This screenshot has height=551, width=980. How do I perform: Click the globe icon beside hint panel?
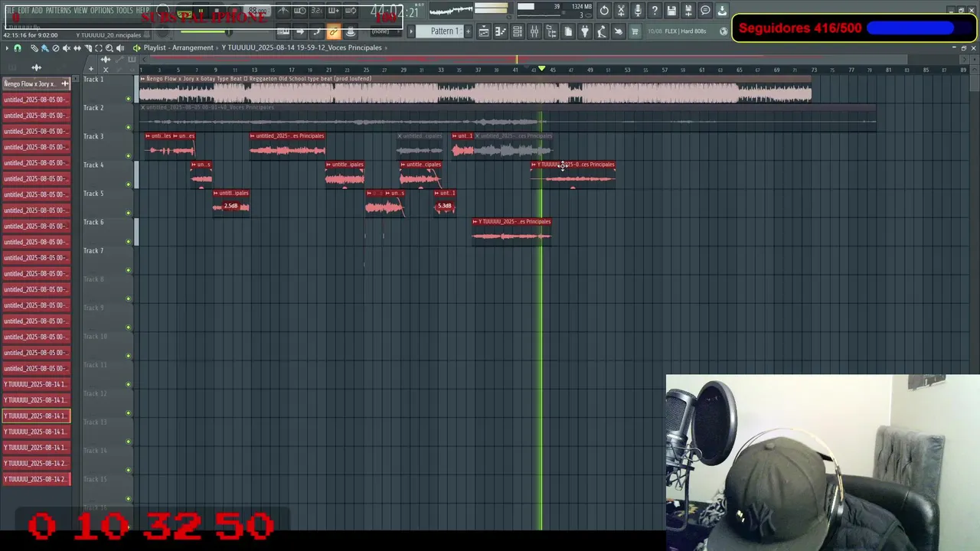coord(724,31)
